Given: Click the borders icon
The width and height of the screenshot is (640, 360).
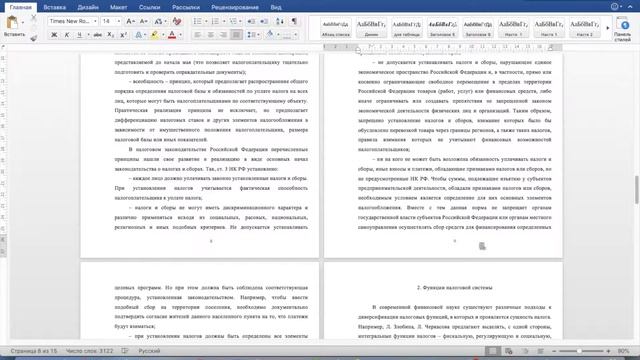Looking at the screenshot, I should pos(287,35).
